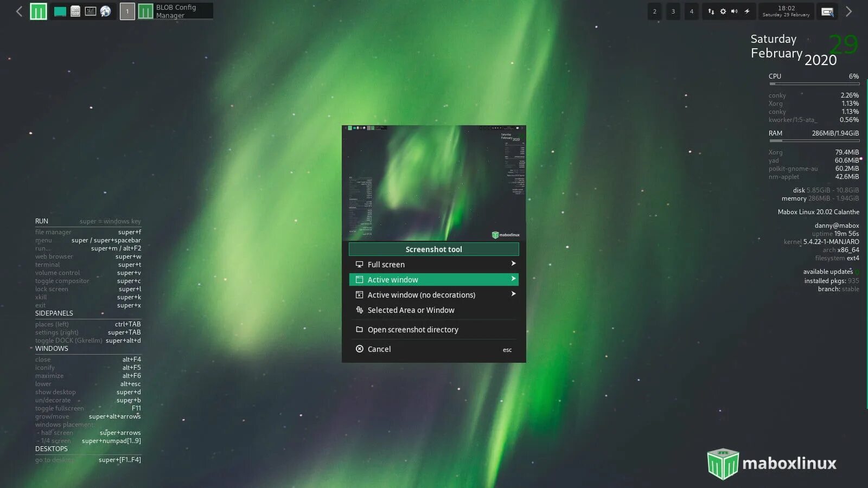The height and width of the screenshot is (488, 868).
Task: Launch the web browser globe icon
Action: (x=106, y=11)
